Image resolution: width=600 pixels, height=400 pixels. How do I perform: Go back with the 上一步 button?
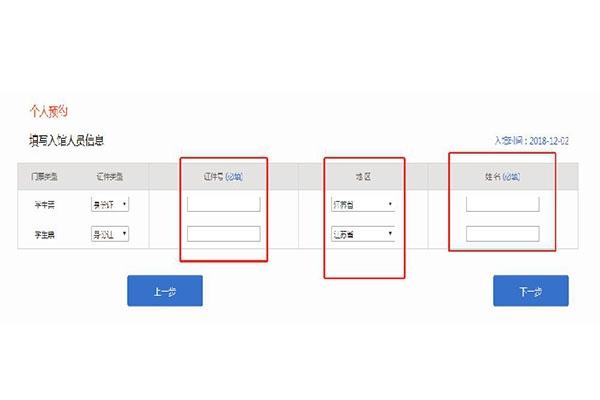click(x=165, y=291)
